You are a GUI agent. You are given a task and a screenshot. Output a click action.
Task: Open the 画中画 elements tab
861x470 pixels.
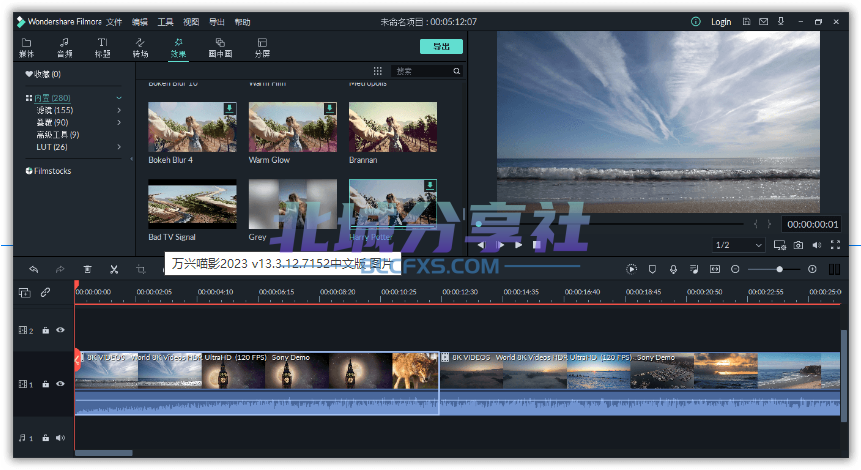click(x=220, y=48)
